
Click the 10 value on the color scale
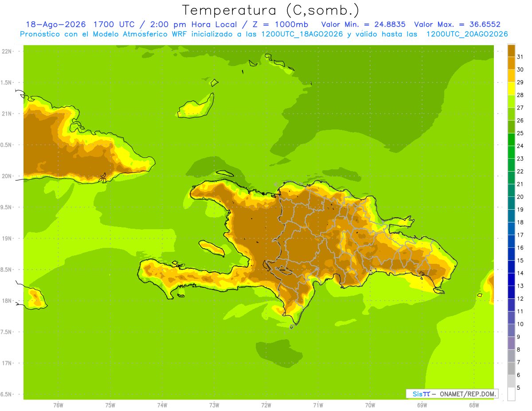(520, 324)
